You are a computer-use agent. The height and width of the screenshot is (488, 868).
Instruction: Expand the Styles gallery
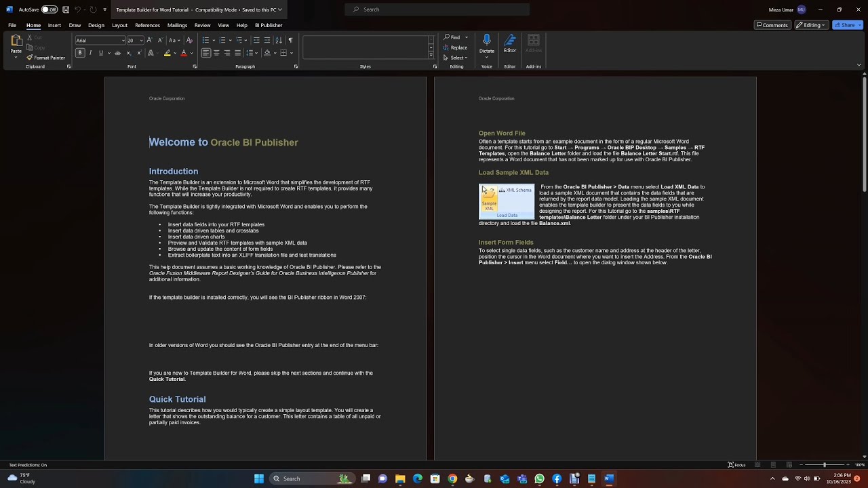[x=431, y=56]
